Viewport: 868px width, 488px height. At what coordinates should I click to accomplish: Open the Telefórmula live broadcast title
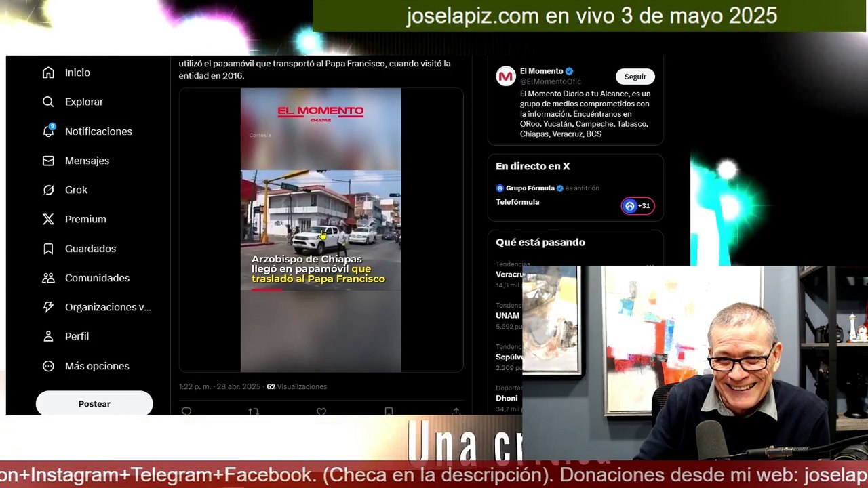click(517, 202)
